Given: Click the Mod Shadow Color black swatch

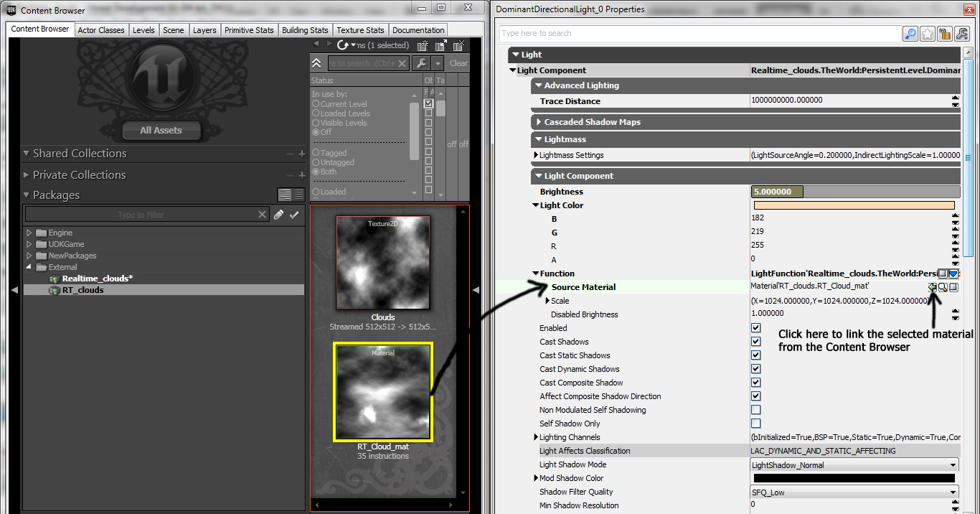Looking at the screenshot, I should click(854, 478).
